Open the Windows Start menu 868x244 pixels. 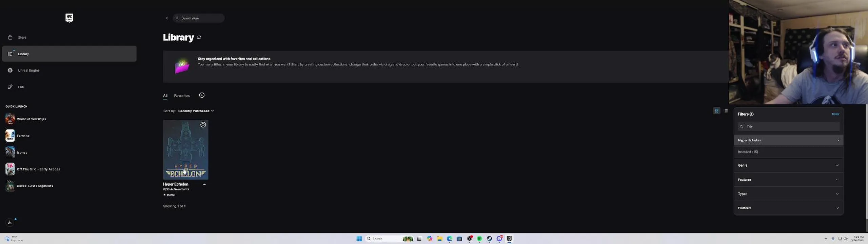click(359, 239)
